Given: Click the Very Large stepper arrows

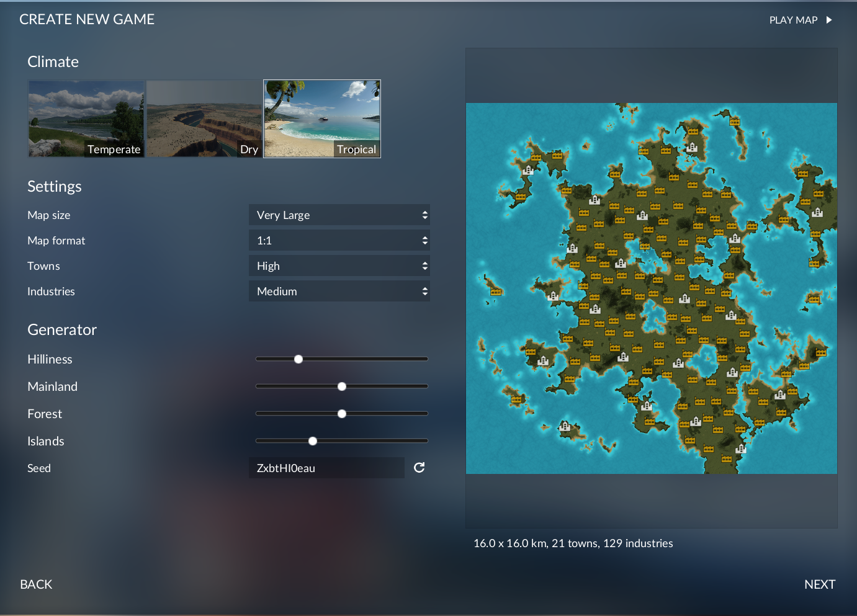Looking at the screenshot, I should pyautogui.click(x=425, y=215).
